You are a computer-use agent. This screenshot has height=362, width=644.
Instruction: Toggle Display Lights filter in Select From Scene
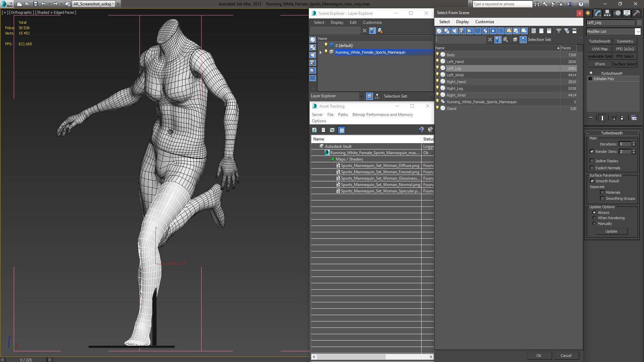coord(454,31)
